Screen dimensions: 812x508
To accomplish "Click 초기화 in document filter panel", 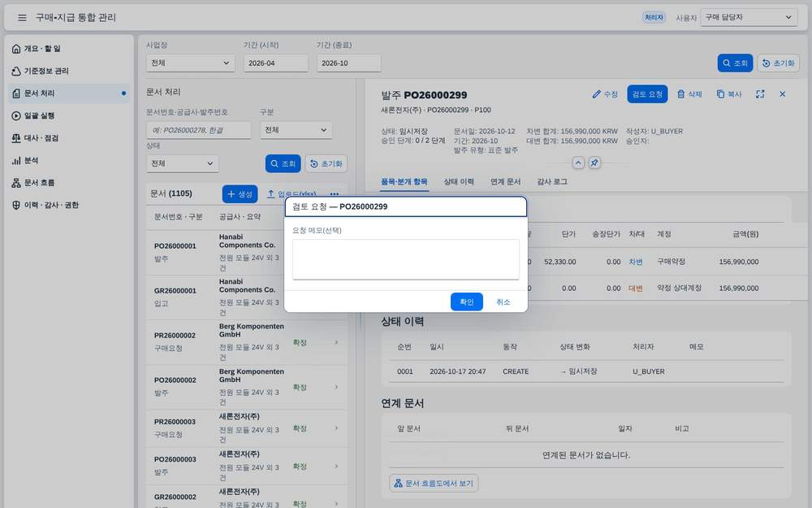I will [x=326, y=163].
